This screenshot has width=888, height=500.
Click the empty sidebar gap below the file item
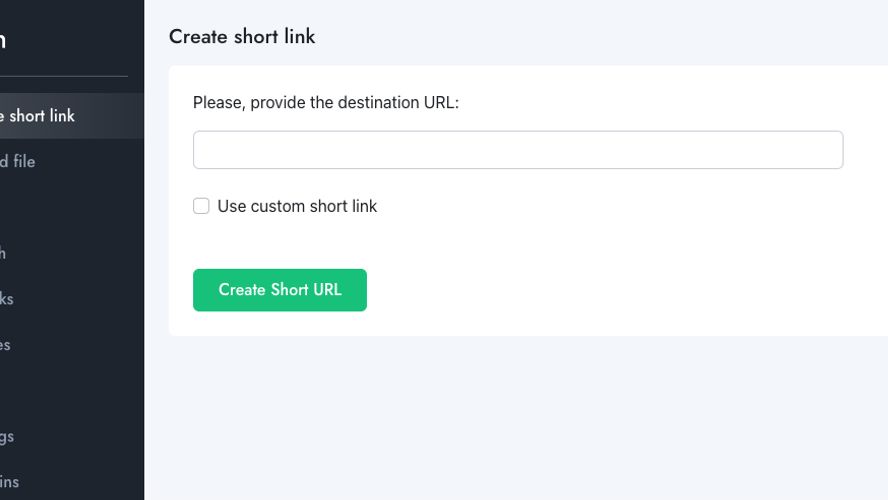pos(72,207)
